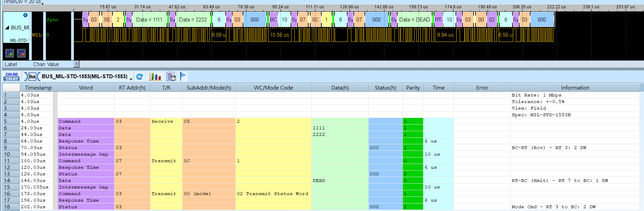
Task: Click the save report icon
Action: pyautogui.click(x=171, y=76)
